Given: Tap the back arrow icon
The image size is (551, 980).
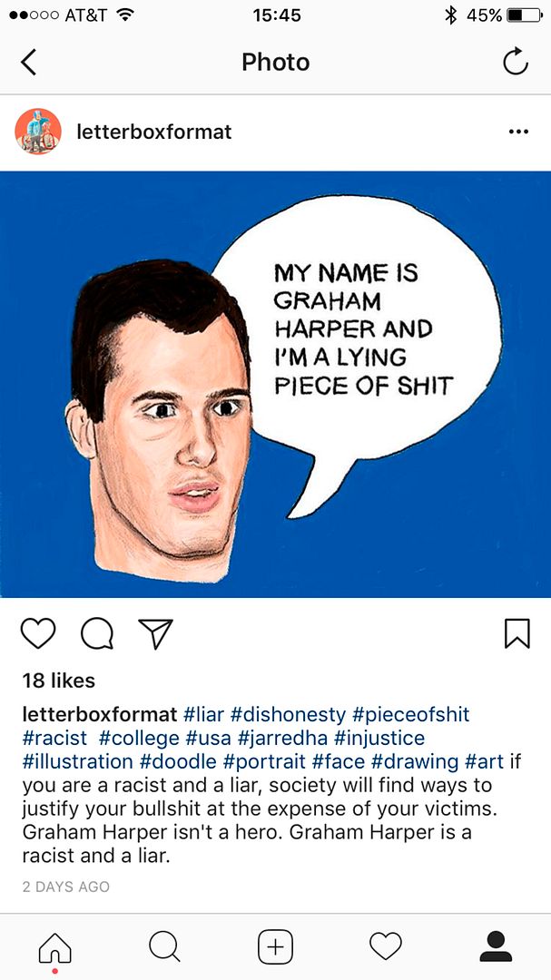Looking at the screenshot, I should coord(28,64).
